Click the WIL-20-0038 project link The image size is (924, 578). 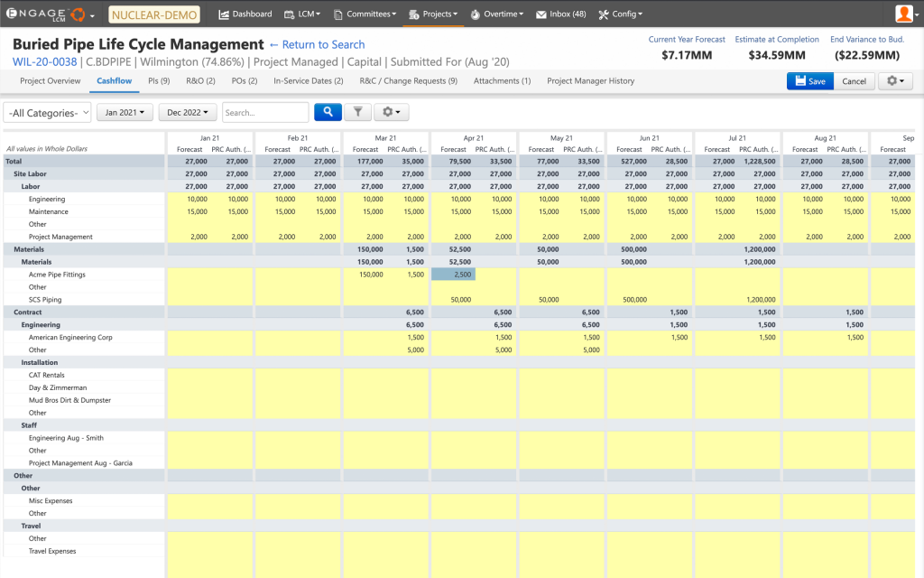(44, 62)
